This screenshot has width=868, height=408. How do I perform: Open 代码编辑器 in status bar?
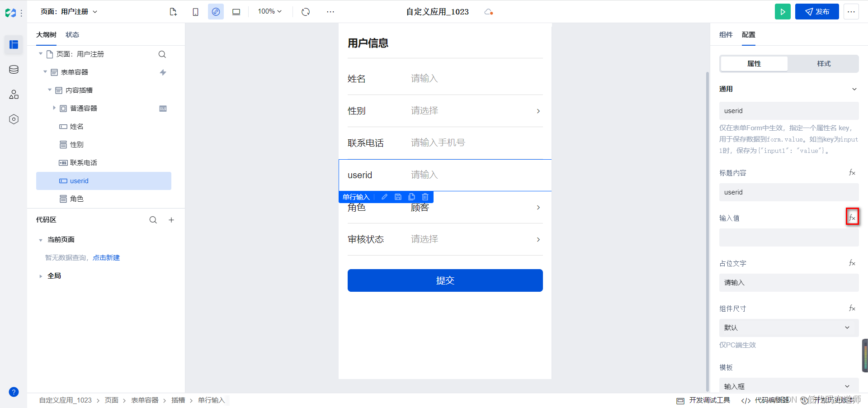point(765,400)
